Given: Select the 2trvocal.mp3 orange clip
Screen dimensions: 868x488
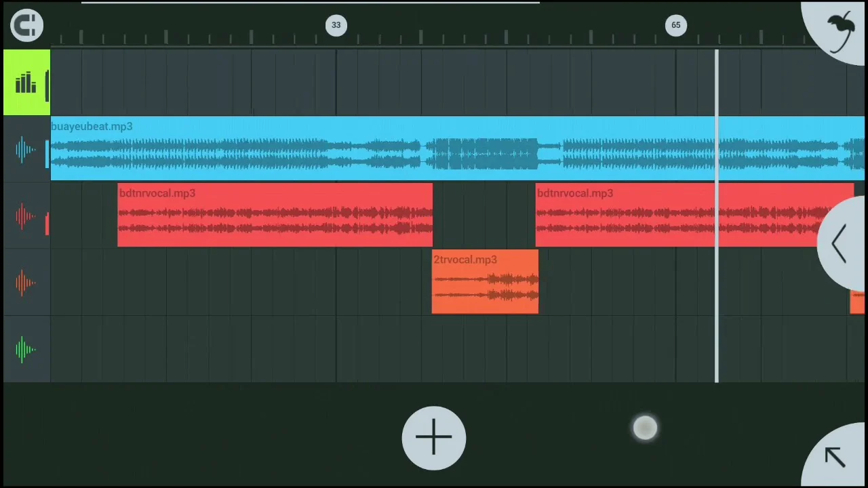Looking at the screenshot, I should click(485, 283).
